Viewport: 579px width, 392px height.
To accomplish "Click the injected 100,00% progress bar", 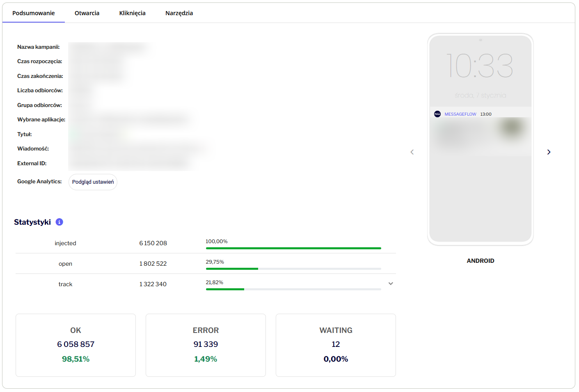I will 293,248.
